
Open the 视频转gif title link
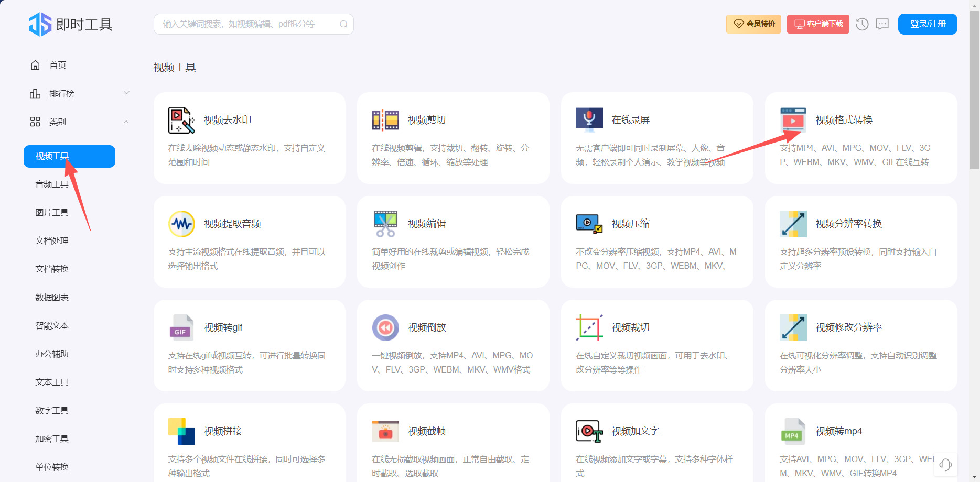point(223,327)
